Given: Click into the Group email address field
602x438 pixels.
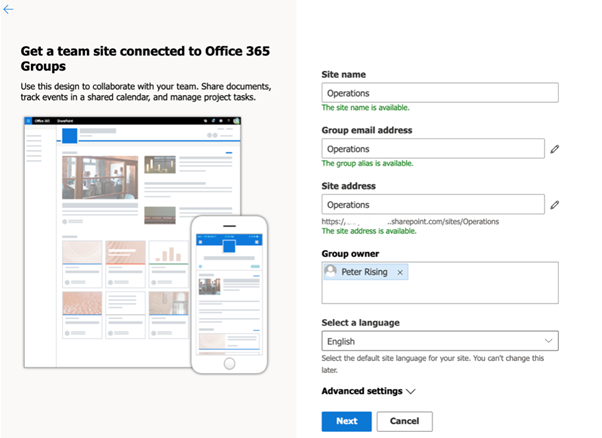Looking at the screenshot, I should click(x=432, y=149).
